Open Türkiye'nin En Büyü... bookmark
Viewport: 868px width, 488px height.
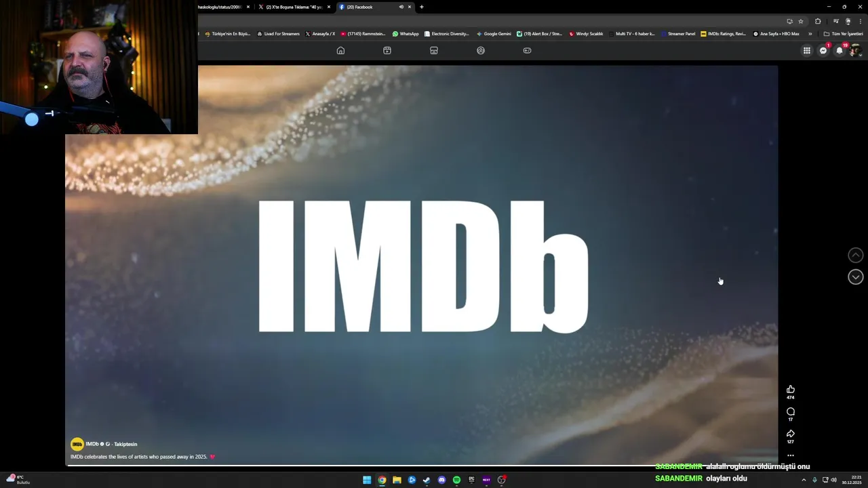click(x=228, y=33)
